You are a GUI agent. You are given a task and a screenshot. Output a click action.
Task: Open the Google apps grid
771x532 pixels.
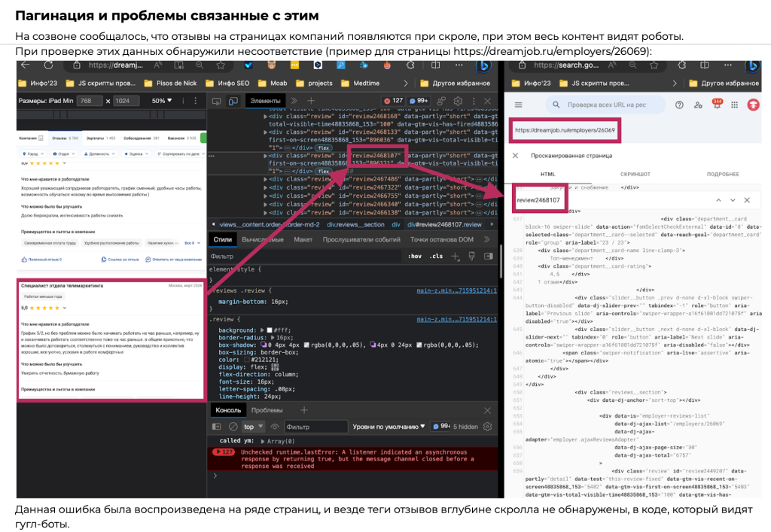coord(734,105)
